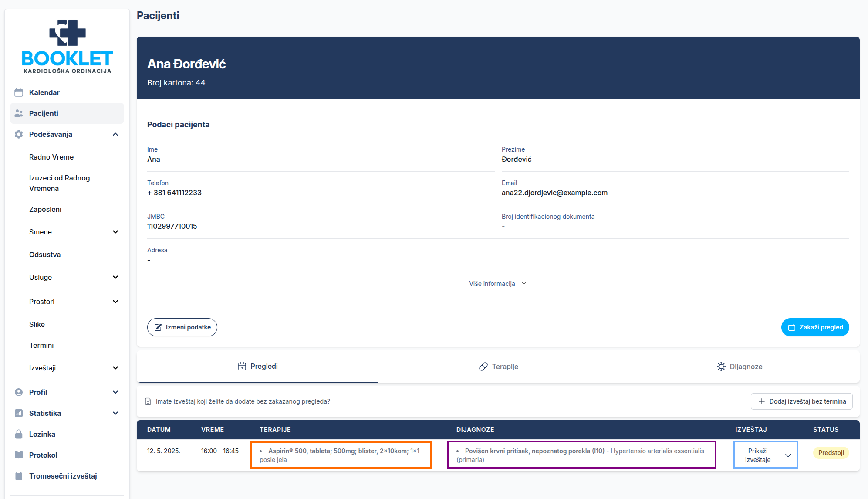
Task: Click the Tromesečni izveštaj clipboard icon
Action: 19,476
